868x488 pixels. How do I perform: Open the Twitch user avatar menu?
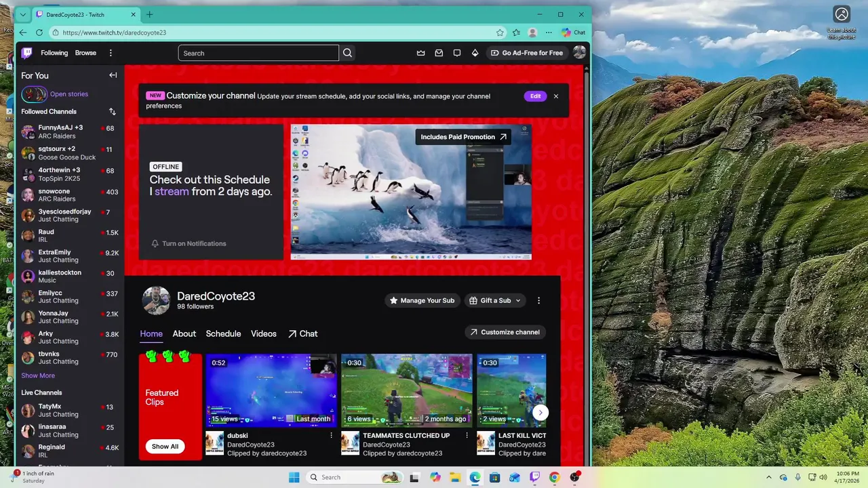[579, 52]
